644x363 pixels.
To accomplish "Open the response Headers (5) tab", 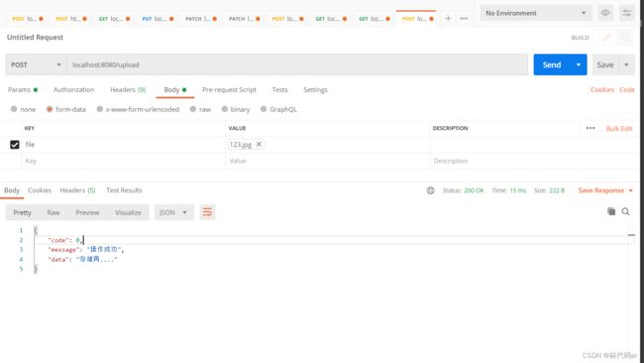I will coord(77,190).
